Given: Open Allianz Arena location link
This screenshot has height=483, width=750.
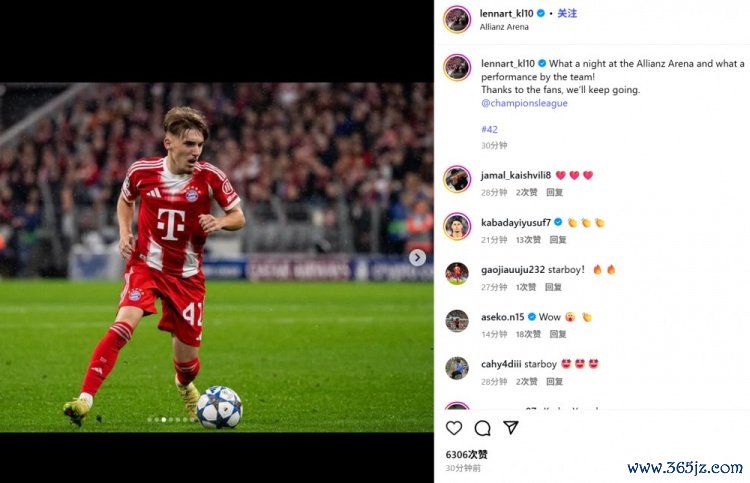Looking at the screenshot, I should click(504, 27).
